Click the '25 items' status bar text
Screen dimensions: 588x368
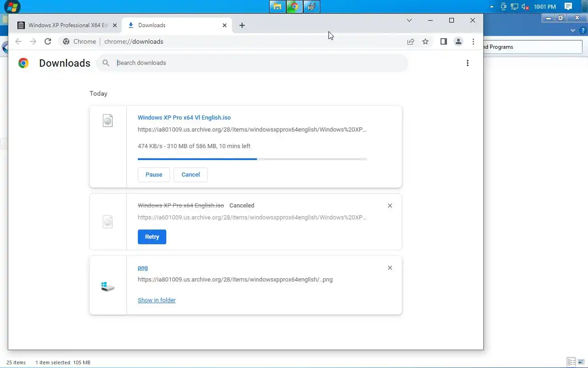click(16, 362)
